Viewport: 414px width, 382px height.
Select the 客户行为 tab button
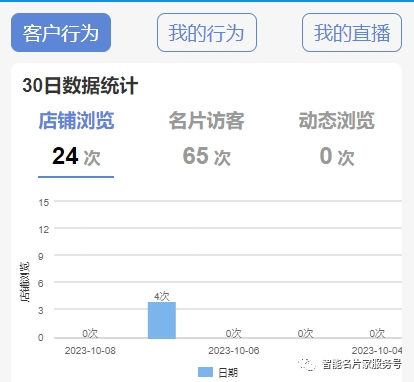pyautogui.click(x=61, y=33)
